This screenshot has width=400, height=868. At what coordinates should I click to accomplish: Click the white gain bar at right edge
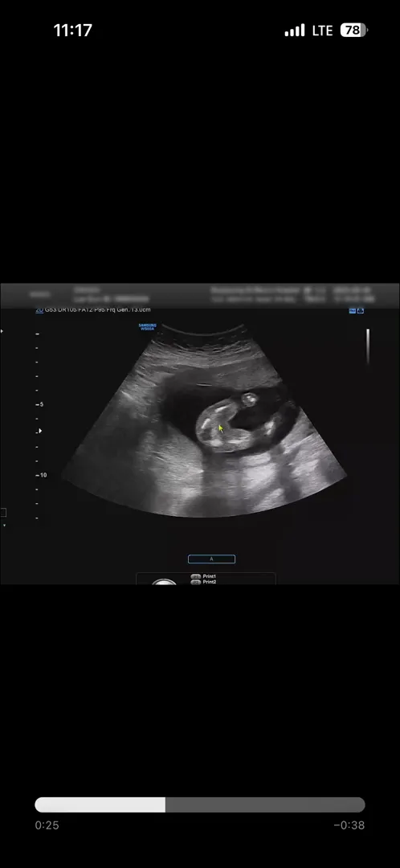pos(368,346)
